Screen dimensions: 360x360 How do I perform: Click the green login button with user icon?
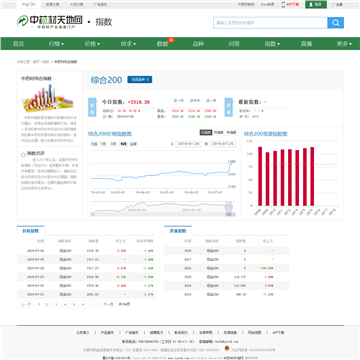[316, 4]
